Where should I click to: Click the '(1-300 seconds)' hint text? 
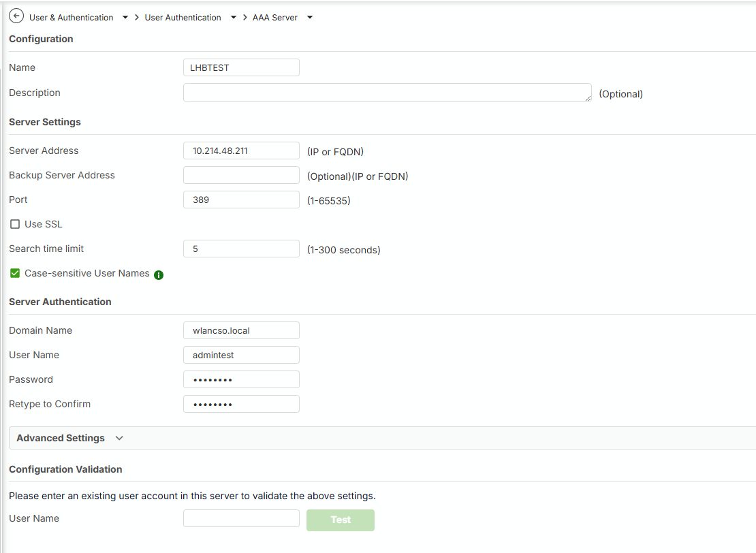click(x=344, y=250)
